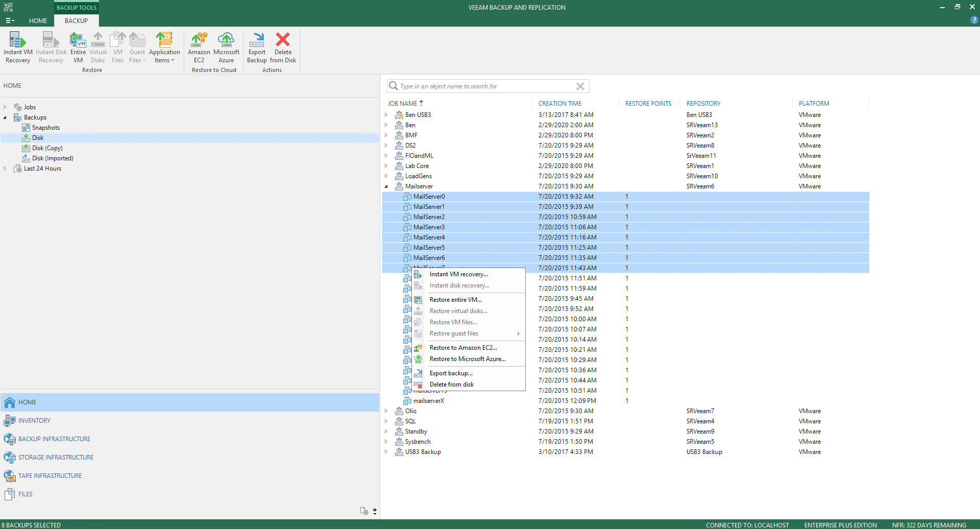Click Backup Infrastructure view icon

pyautogui.click(x=9, y=439)
